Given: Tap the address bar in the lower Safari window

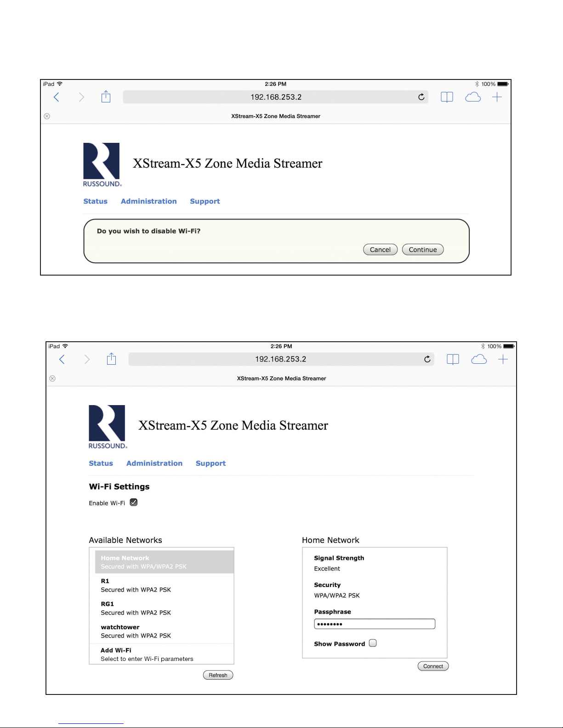Looking at the screenshot, I should tap(281, 359).
